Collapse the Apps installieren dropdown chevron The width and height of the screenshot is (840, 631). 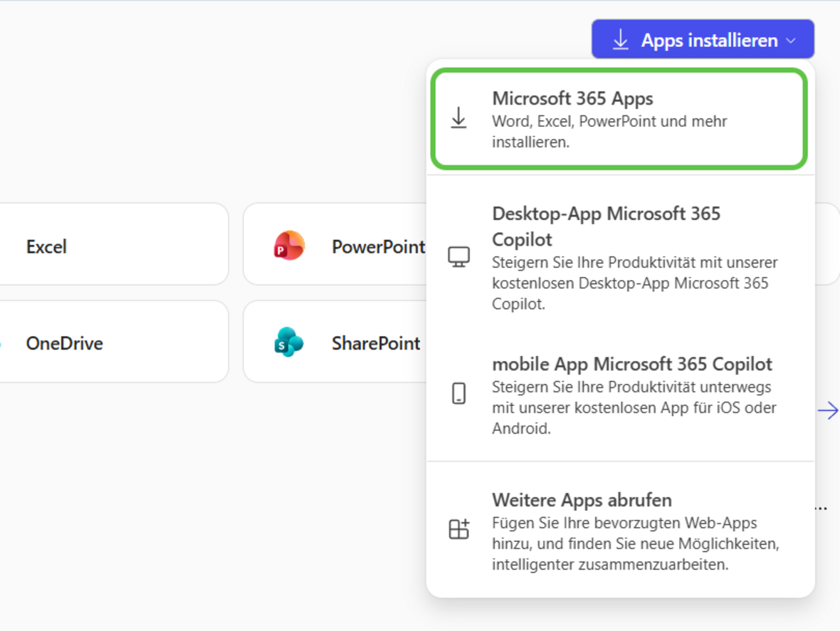791,41
